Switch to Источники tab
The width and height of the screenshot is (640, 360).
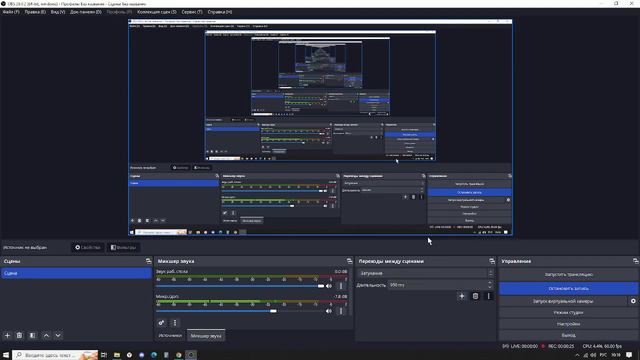point(170,336)
